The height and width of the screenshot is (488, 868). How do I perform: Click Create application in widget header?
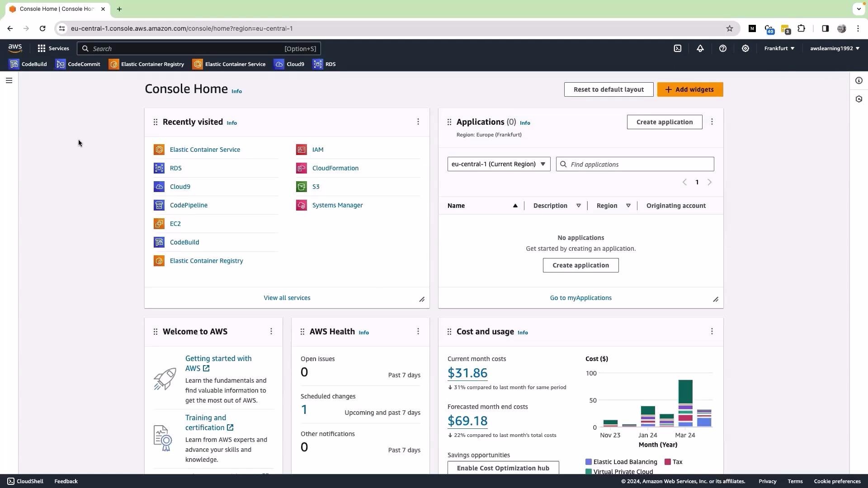pyautogui.click(x=664, y=122)
